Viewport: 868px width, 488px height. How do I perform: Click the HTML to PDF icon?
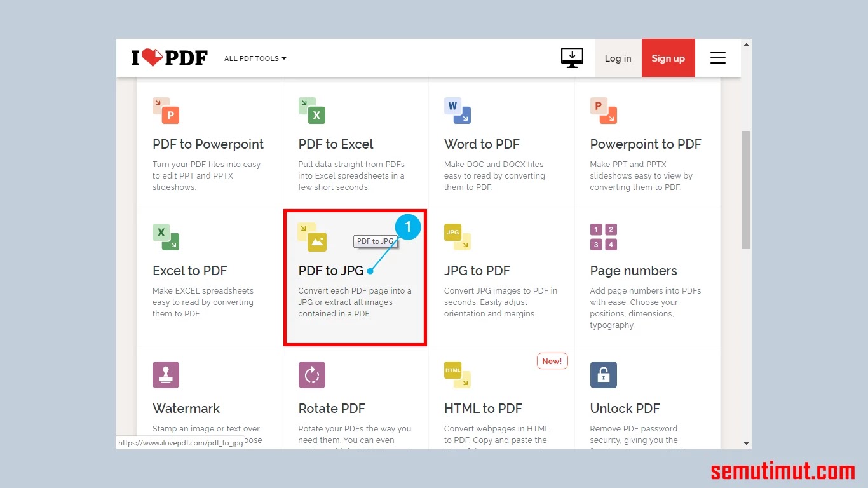[458, 375]
